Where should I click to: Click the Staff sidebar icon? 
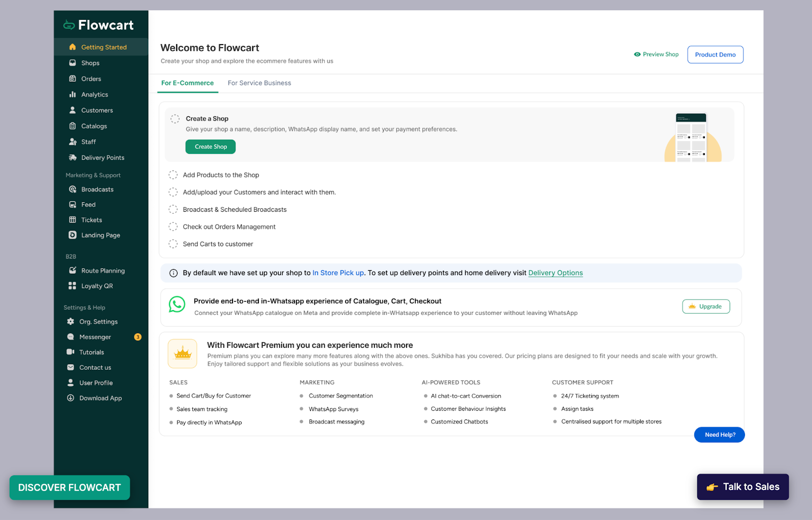pyautogui.click(x=73, y=142)
